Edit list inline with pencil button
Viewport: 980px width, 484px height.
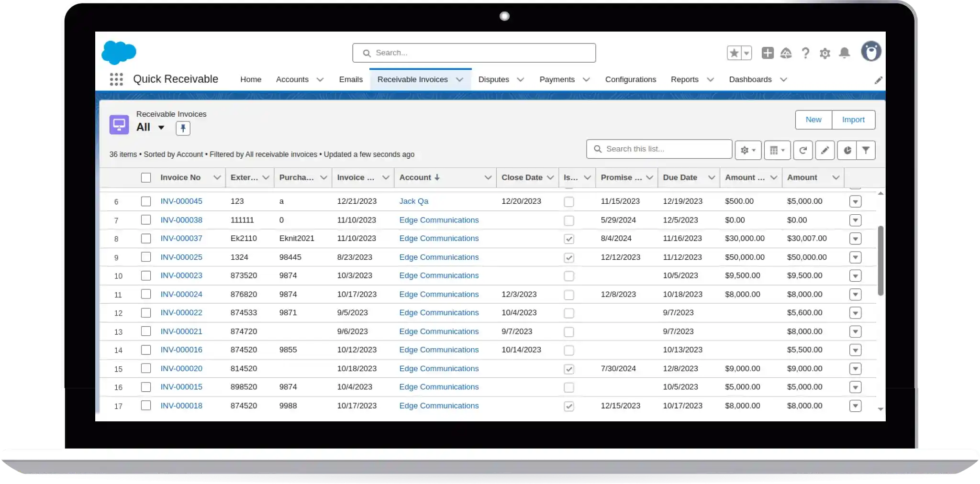pos(825,150)
